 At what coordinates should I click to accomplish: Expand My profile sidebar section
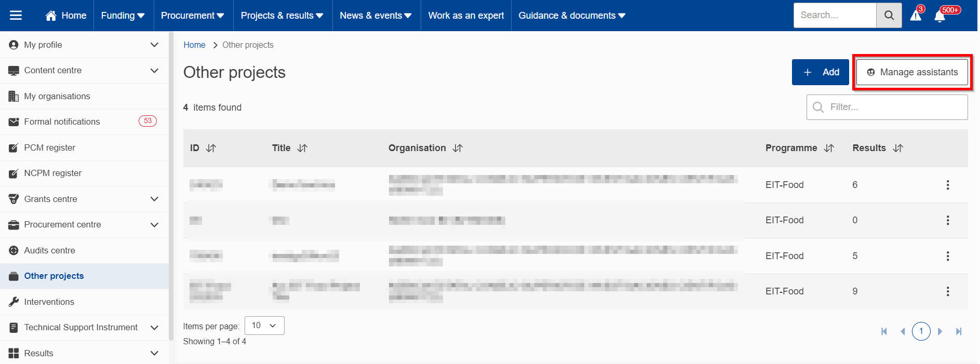(x=154, y=45)
